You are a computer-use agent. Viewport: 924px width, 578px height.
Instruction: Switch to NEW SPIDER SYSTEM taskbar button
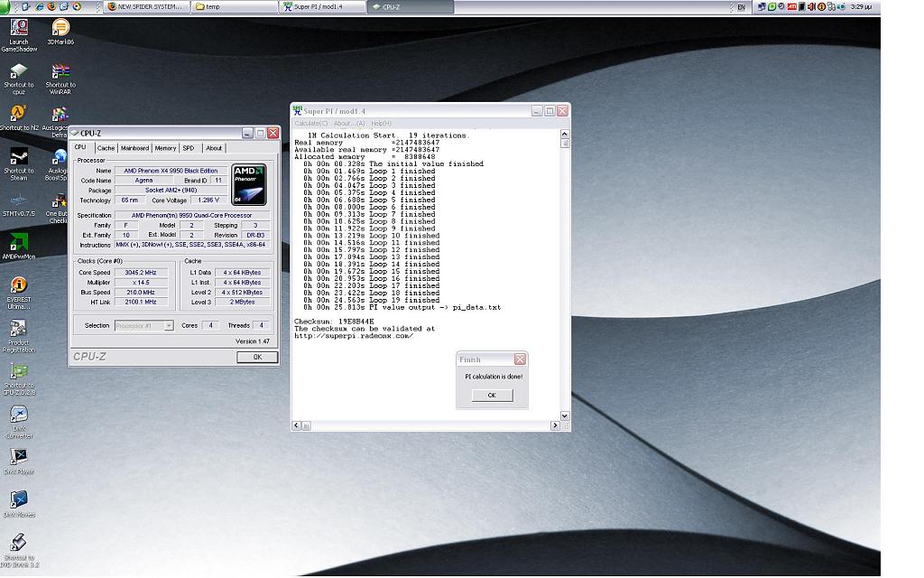(147, 6)
